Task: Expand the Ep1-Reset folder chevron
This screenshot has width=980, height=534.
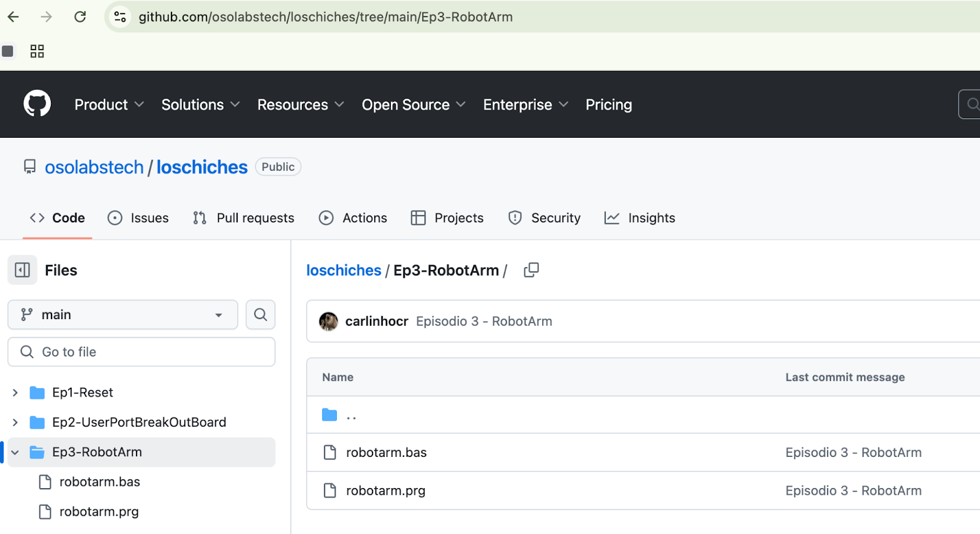Action: (x=15, y=393)
